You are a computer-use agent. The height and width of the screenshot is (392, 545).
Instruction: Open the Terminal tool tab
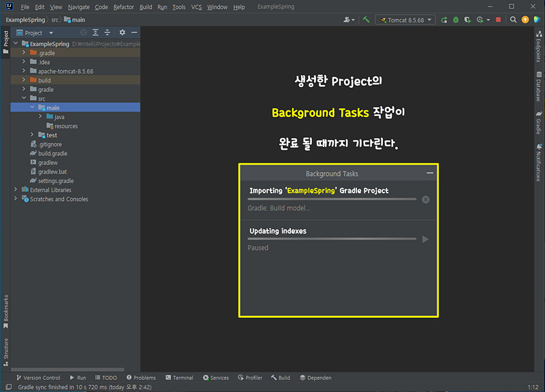point(179,378)
